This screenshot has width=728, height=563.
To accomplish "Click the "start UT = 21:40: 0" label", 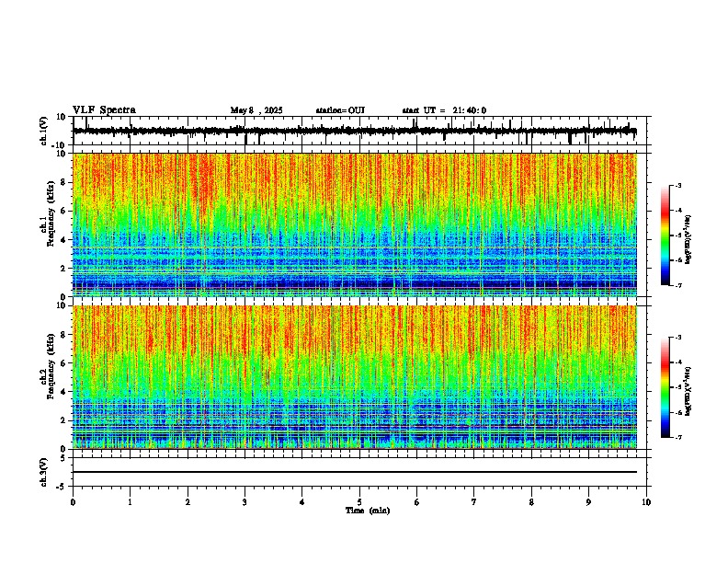I will point(444,110).
